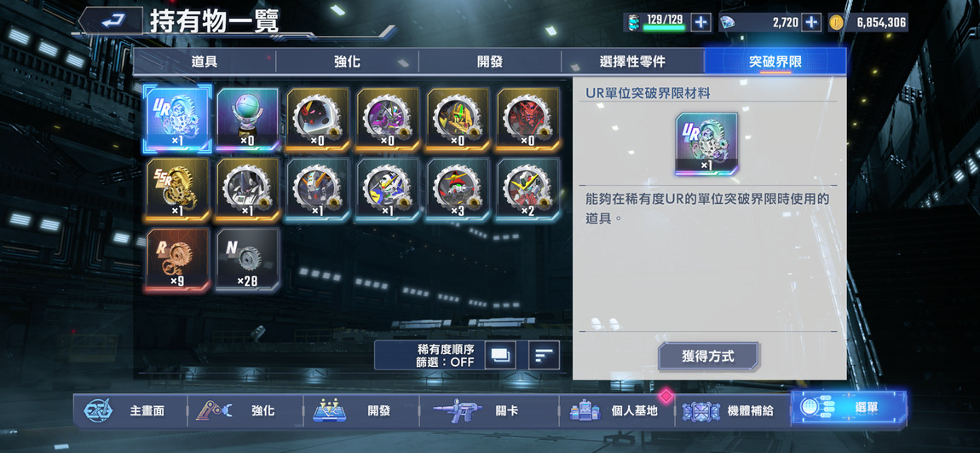
Task: Select the Haro crystal ball item
Action: pos(248,119)
